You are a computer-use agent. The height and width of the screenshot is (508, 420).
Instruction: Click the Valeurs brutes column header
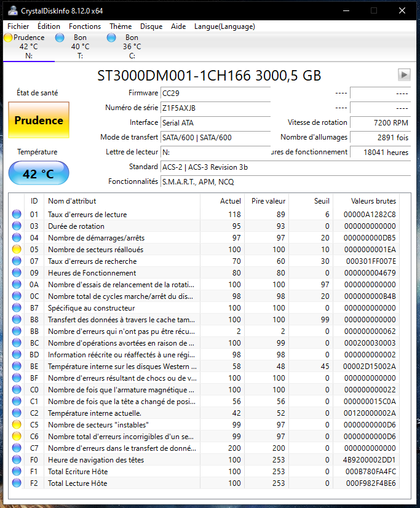pos(373,201)
